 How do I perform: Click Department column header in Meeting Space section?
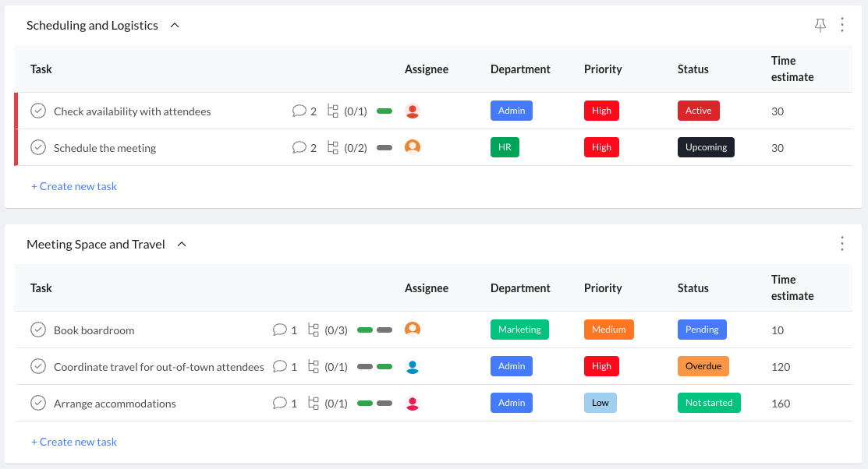[x=520, y=288]
